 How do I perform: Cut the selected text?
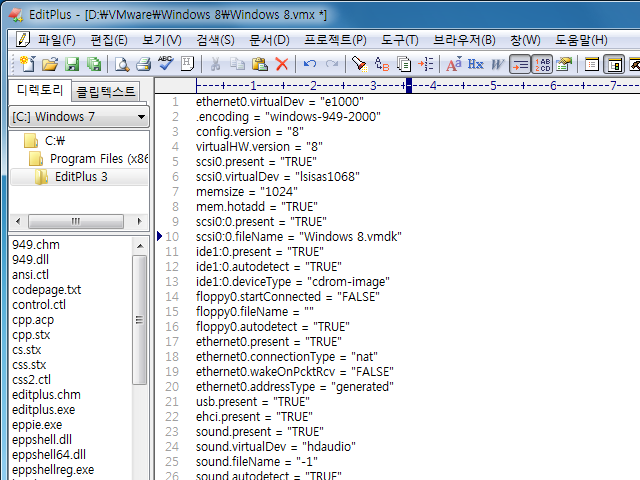[x=215, y=64]
